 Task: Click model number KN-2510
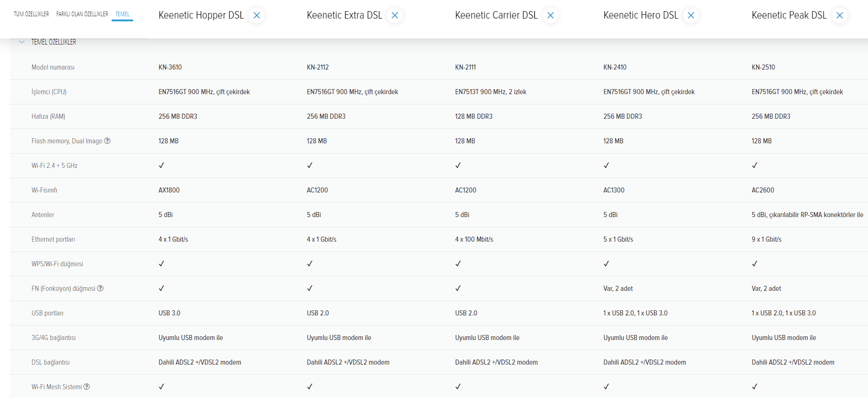763,67
